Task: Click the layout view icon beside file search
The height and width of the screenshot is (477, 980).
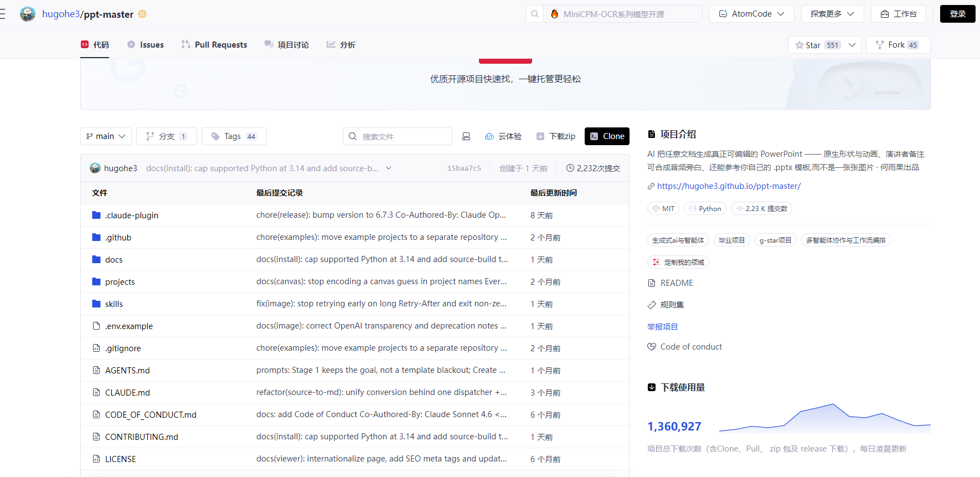Action: 466,136
